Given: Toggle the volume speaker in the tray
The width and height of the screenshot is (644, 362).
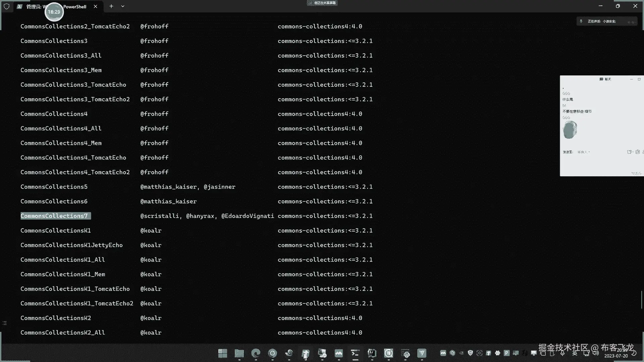Looking at the screenshot, I should coord(595,353).
